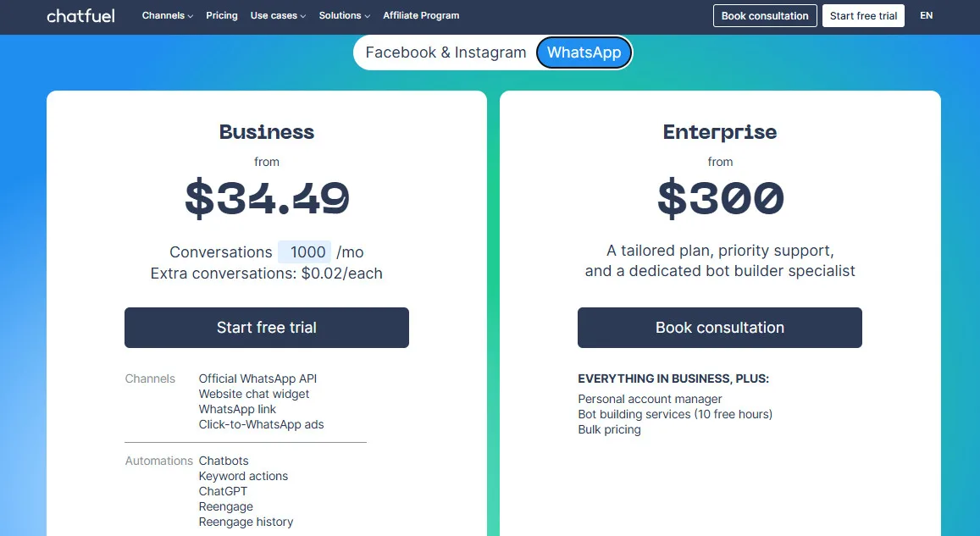Click the Reengage history automation item
The image size is (980, 536).
pyautogui.click(x=246, y=522)
